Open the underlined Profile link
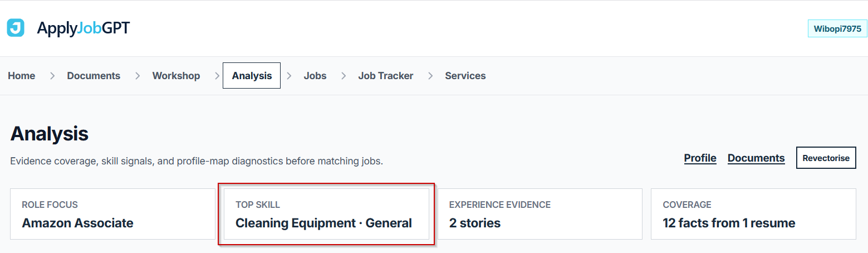Image resolution: width=868 pixels, height=253 pixels. point(700,158)
